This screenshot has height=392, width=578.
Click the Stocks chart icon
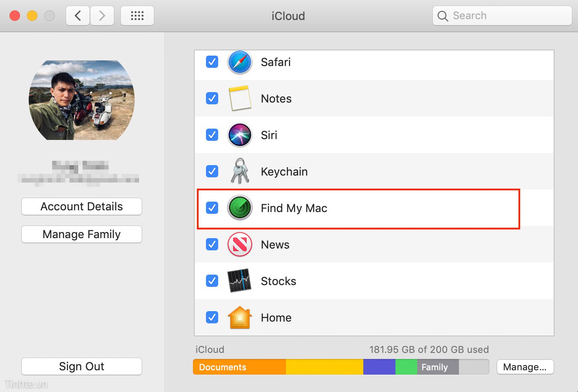[239, 281]
